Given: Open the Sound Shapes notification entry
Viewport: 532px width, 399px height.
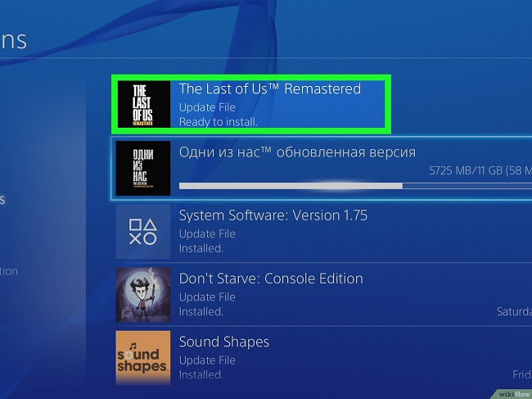Looking at the screenshot, I should [x=323, y=358].
